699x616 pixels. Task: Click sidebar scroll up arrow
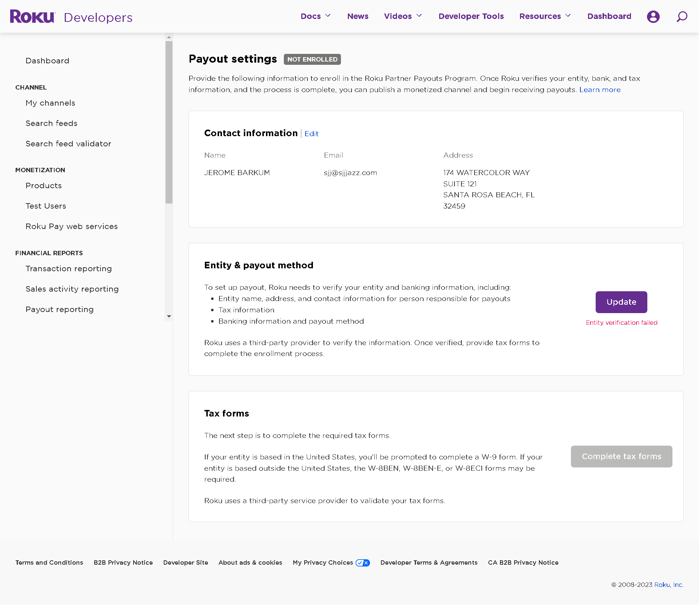tap(169, 37)
